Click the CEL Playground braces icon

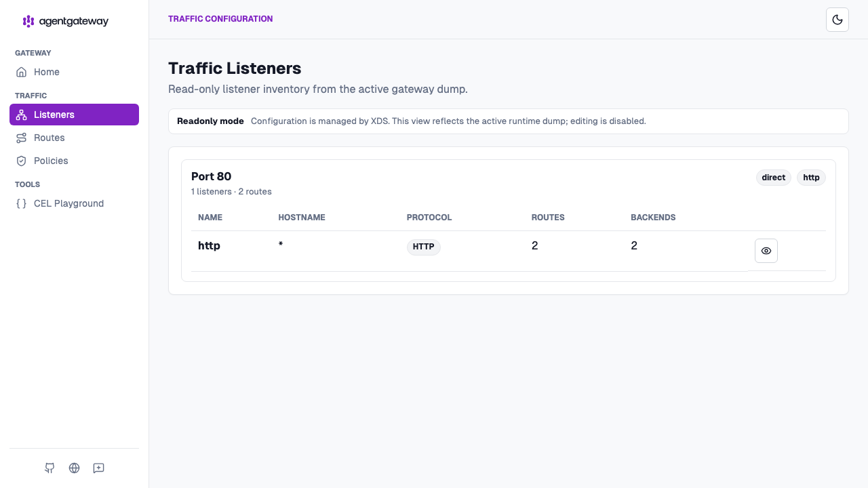point(22,203)
